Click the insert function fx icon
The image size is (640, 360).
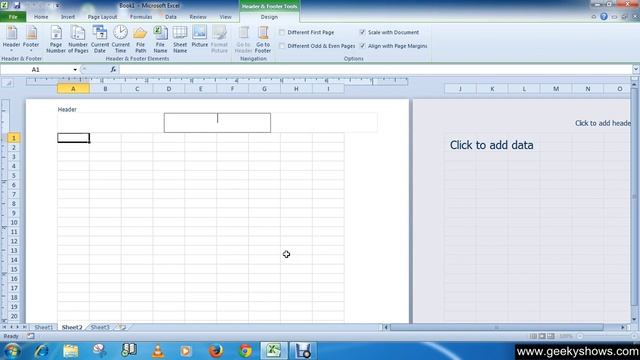coord(113,69)
